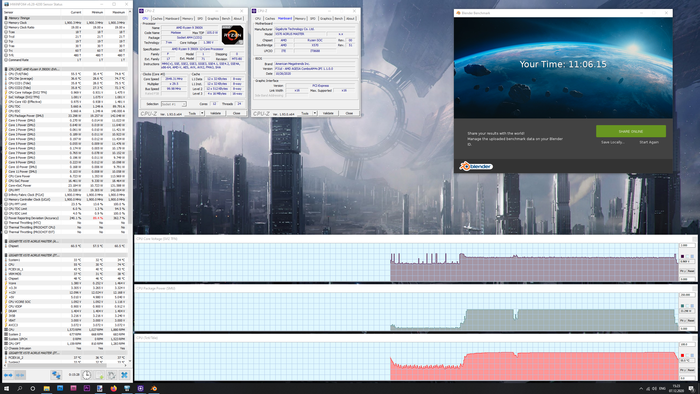Click the green Share Online button
The image size is (700, 394).
631,131
